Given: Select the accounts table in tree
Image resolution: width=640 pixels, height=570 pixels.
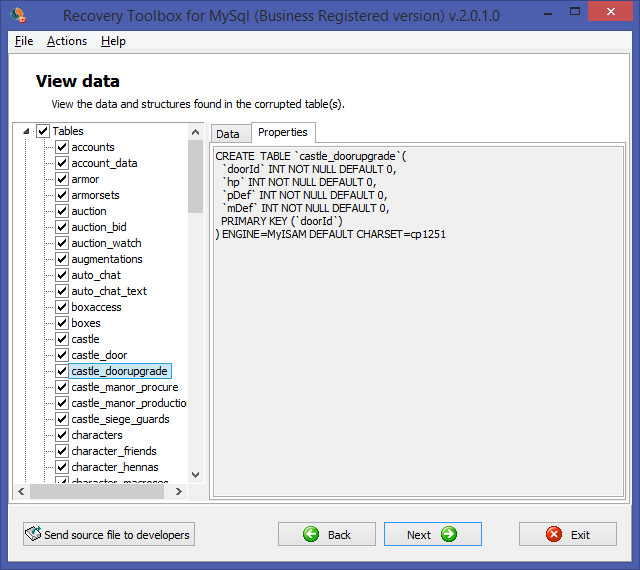Looking at the screenshot, I should 93,147.
